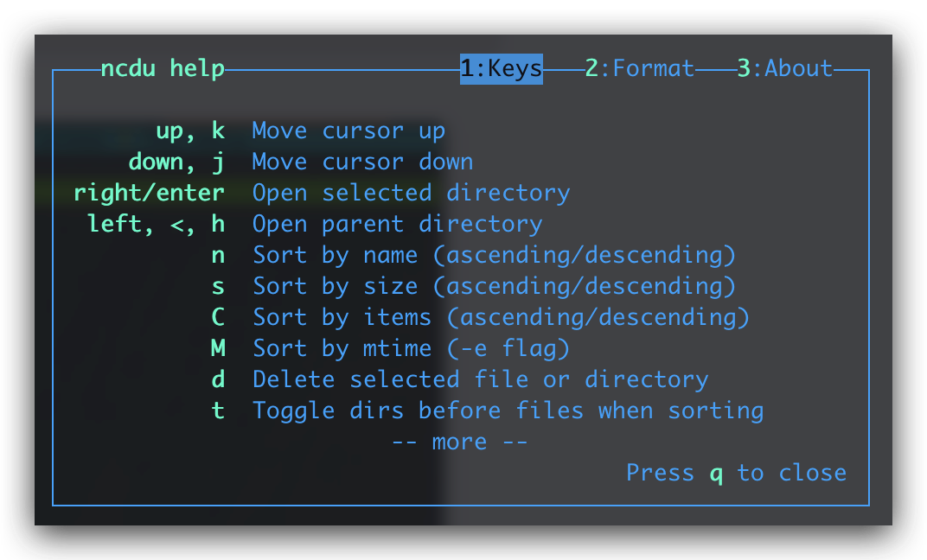Open the 2:Format help tab

tap(640, 68)
